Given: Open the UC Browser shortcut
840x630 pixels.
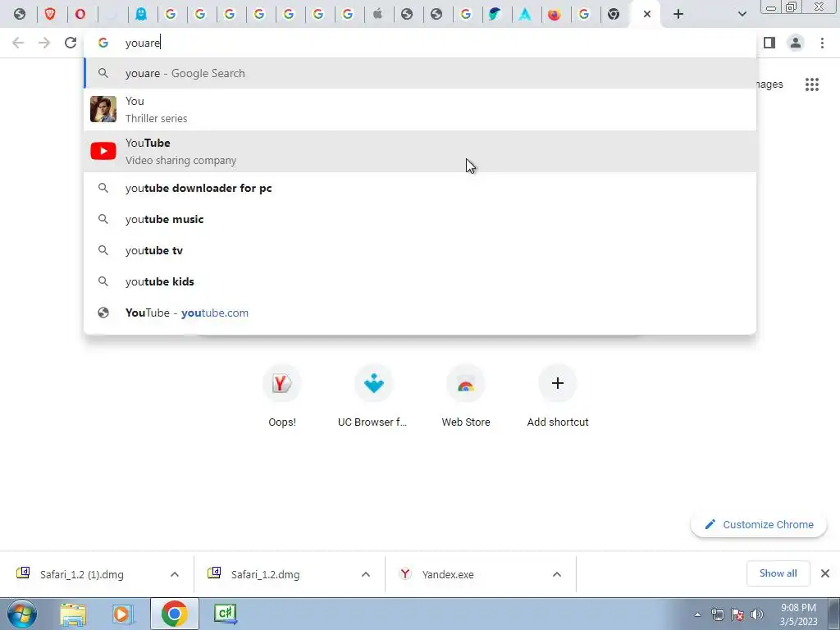Looking at the screenshot, I should [373, 395].
